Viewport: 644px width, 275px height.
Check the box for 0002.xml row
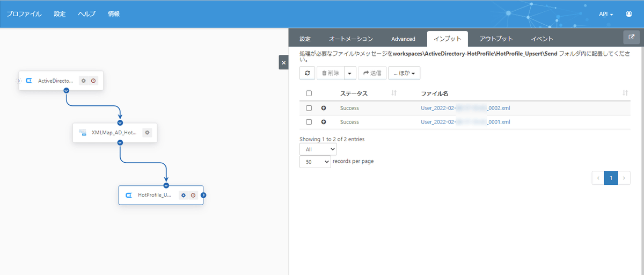[x=309, y=108]
